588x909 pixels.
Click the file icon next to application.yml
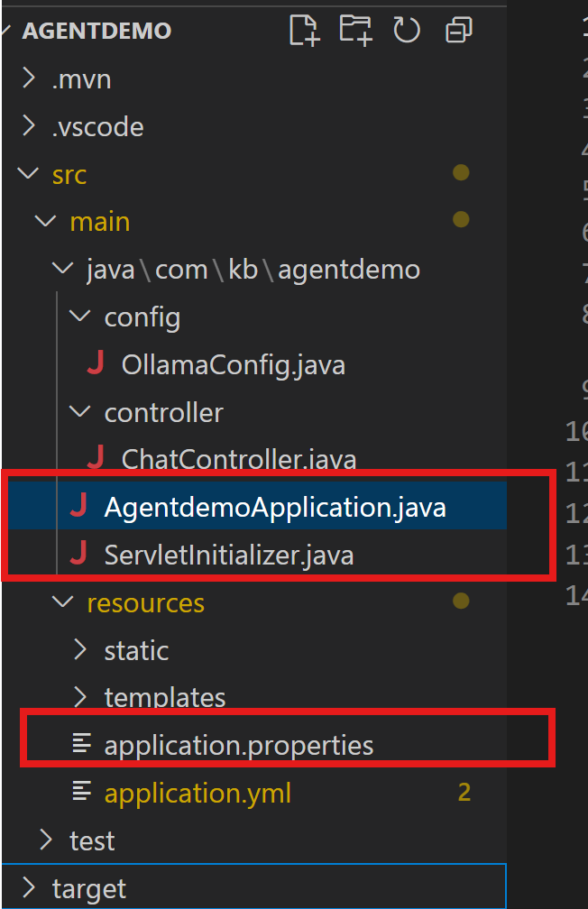click(82, 792)
